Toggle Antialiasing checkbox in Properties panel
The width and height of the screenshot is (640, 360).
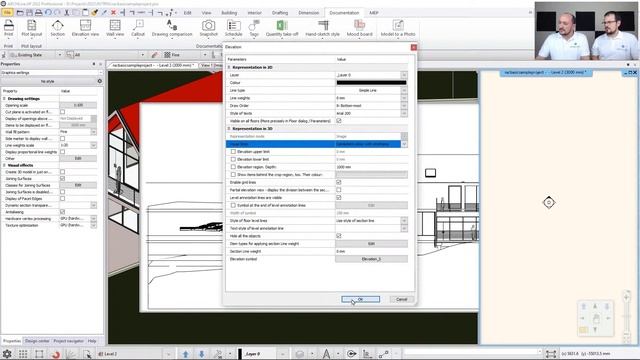click(x=62, y=212)
